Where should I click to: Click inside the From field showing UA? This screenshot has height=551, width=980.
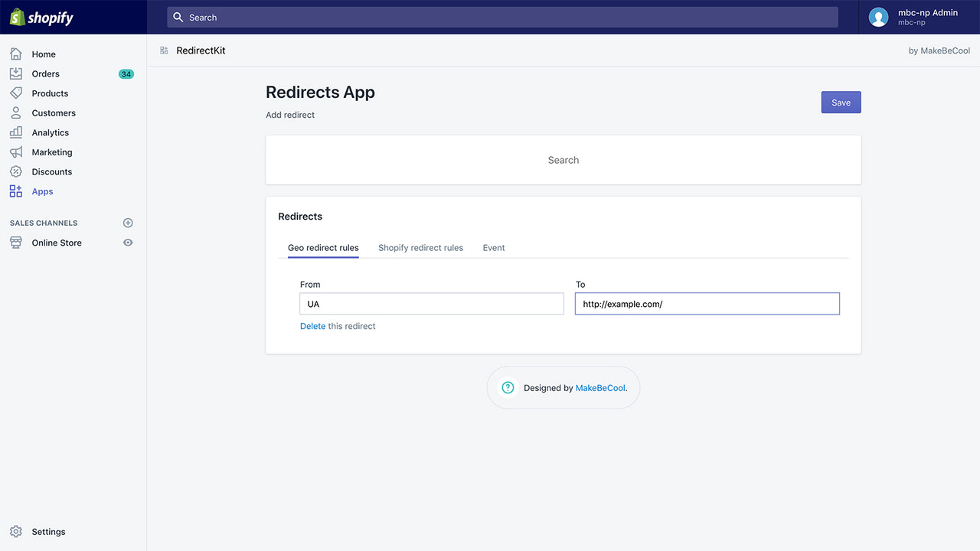(431, 304)
